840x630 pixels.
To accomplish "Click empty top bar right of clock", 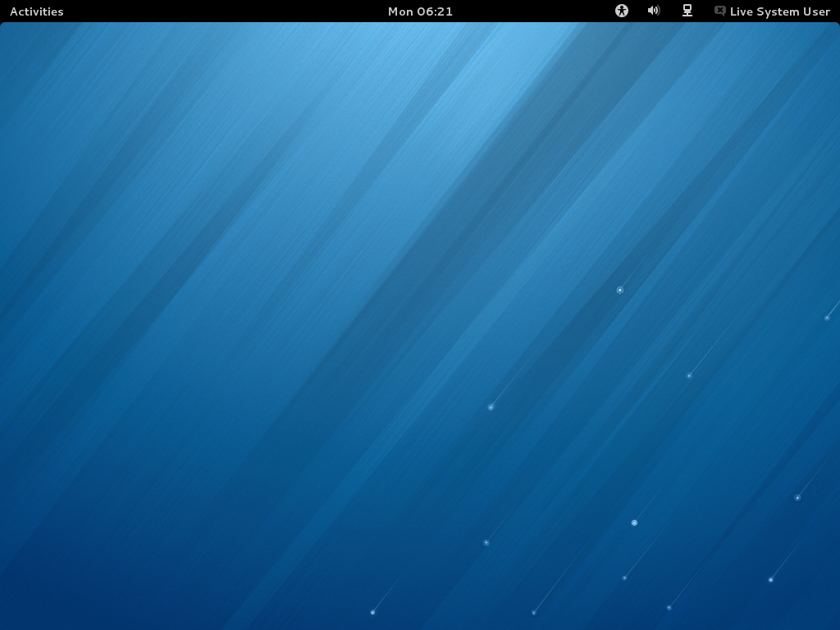I will click(x=533, y=11).
